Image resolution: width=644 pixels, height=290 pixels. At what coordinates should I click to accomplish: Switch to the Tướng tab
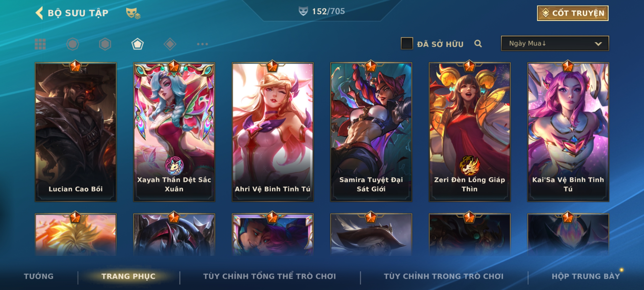pos(39,276)
